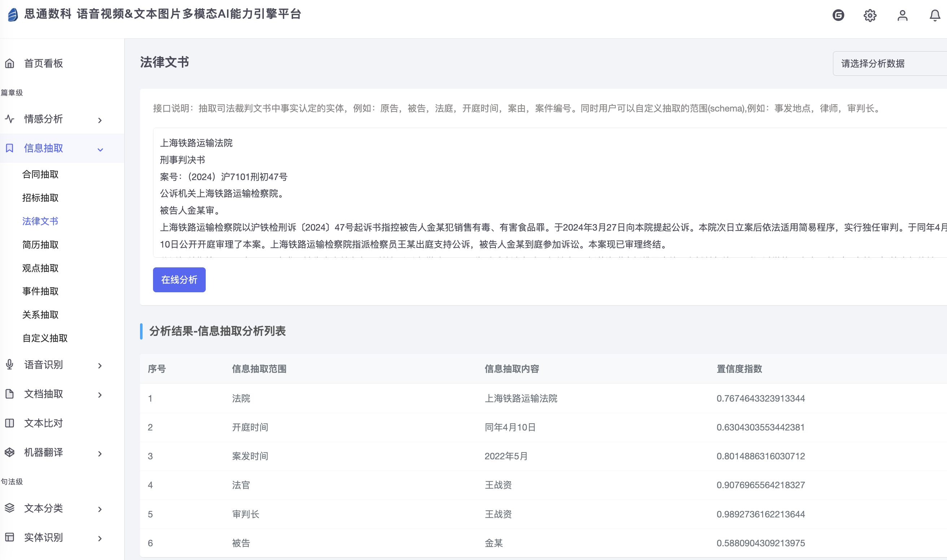Click the Grammarly G icon in header
The image size is (947, 560).
[x=838, y=15]
